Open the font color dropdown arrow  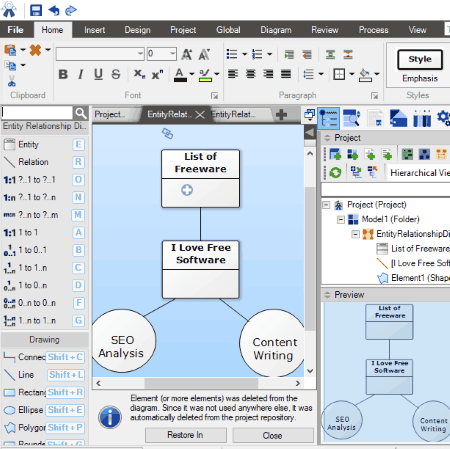tap(192, 74)
